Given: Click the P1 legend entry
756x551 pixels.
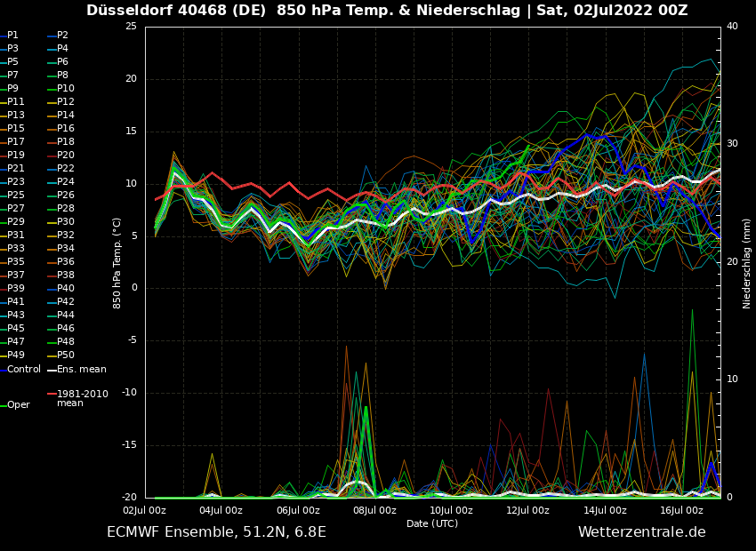Looking at the screenshot, I should (12, 36).
